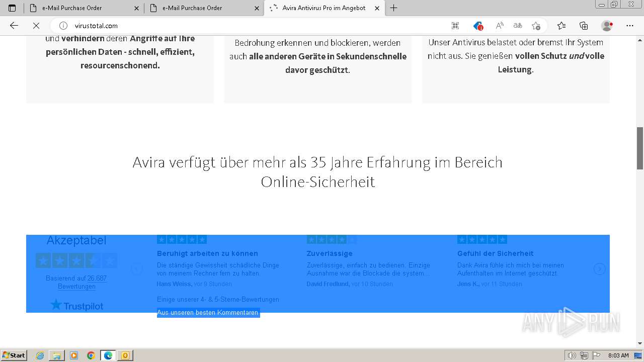This screenshot has width=644, height=362.
Task: View site information icon in address bar
Action: [63, 26]
